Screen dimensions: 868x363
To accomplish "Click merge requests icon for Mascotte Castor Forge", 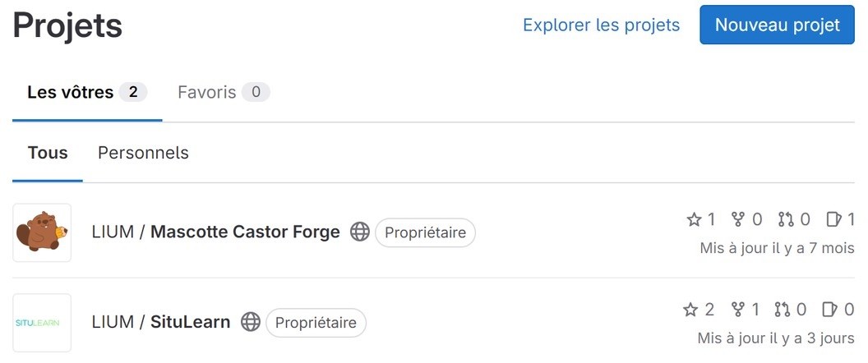I will 786,219.
